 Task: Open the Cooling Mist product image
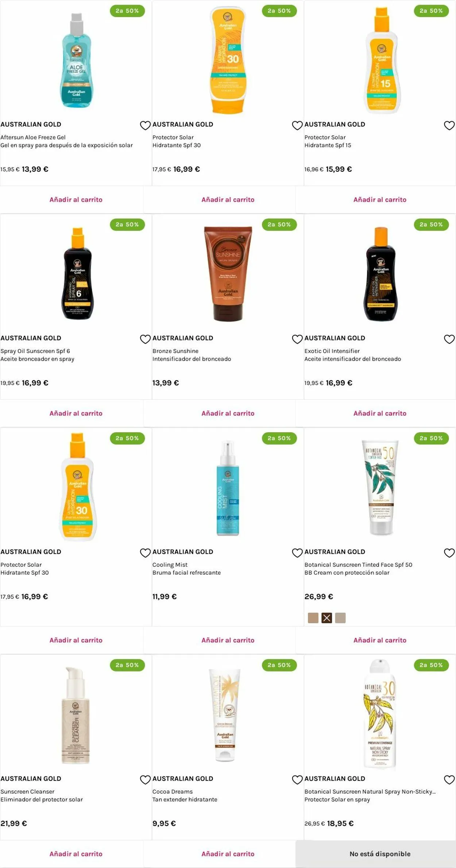[228, 488]
